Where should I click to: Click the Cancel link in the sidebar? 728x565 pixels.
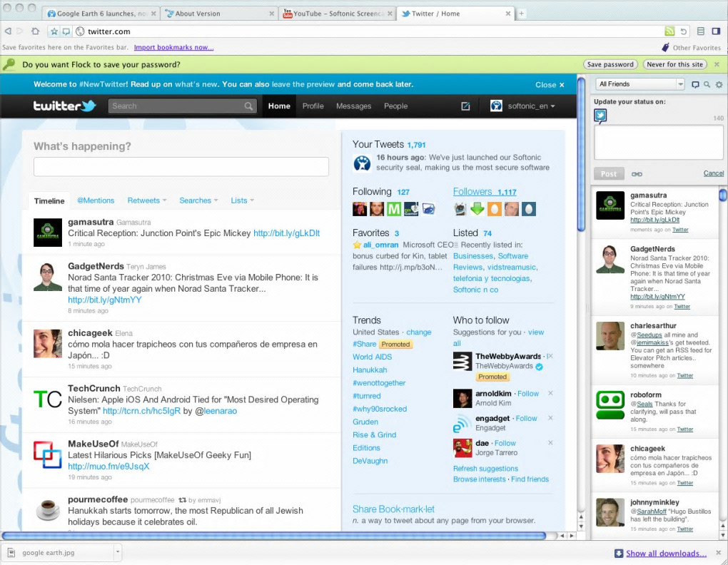coord(713,173)
